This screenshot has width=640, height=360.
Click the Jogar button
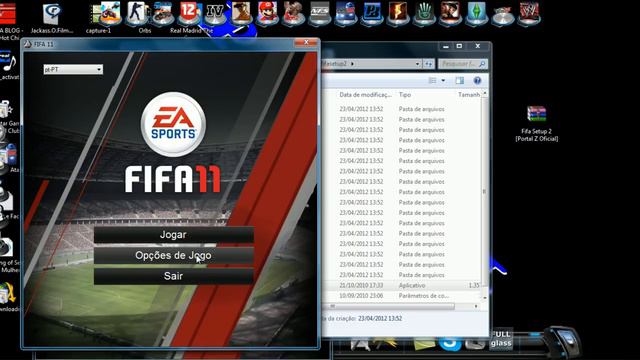click(173, 235)
